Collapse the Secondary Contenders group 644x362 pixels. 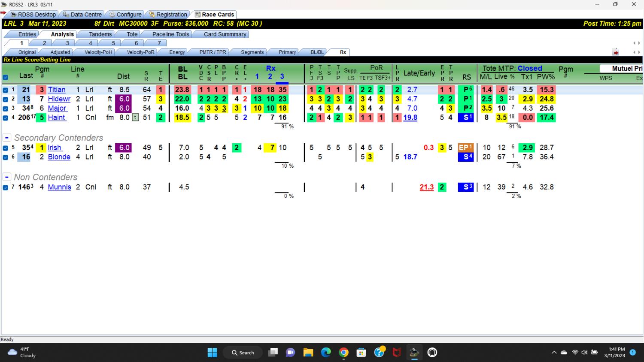tap(7, 138)
